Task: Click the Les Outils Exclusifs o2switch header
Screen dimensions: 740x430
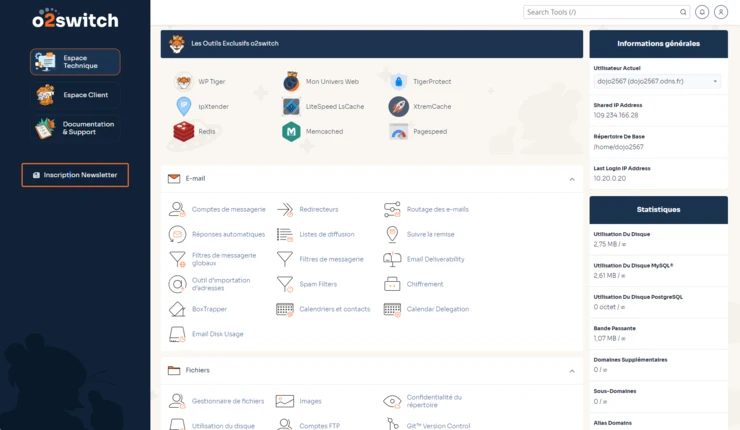Action: pos(371,44)
